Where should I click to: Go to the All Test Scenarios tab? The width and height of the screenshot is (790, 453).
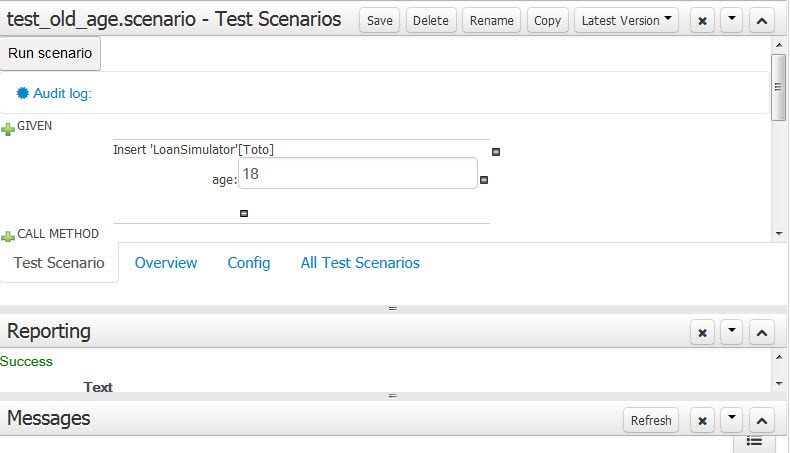(x=360, y=263)
